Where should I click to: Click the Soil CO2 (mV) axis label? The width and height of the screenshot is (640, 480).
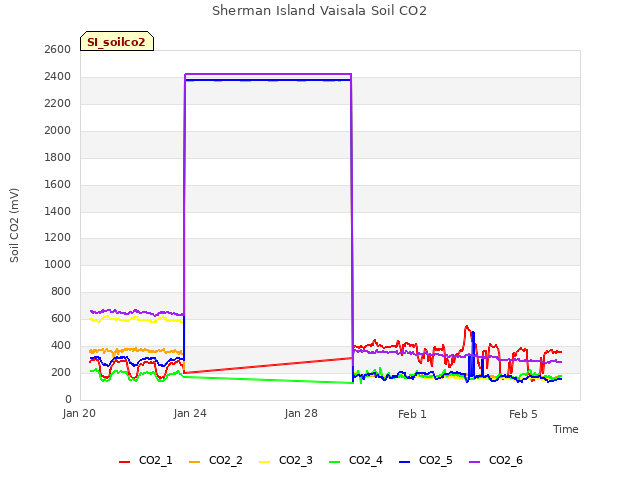[14, 225]
